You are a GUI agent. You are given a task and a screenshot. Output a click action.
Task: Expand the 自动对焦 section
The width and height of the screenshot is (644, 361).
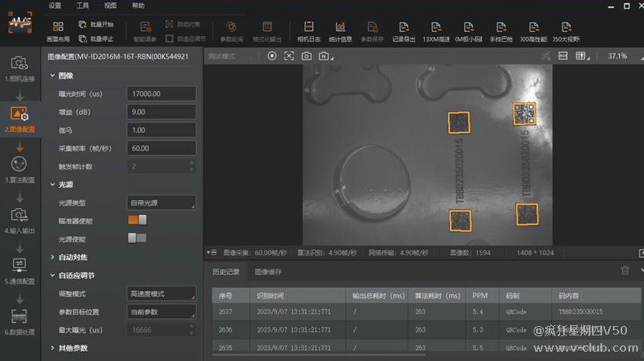tap(72, 257)
